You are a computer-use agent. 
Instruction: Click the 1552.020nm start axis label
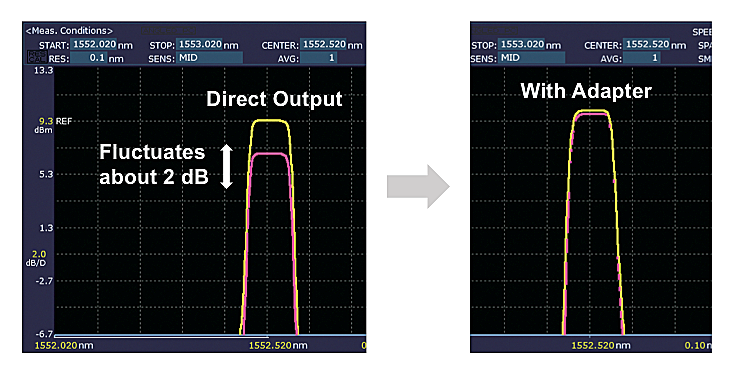pyautogui.click(x=64, y=346)
